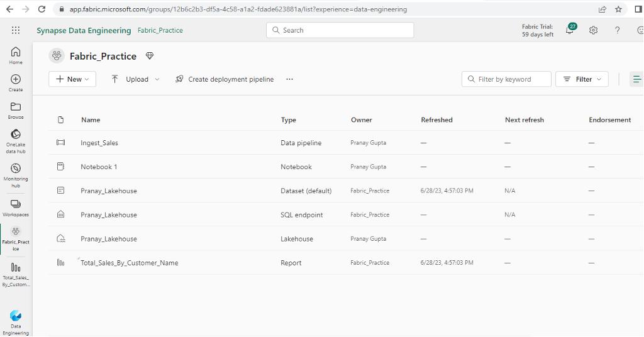644x337 pixels.
Task: Click Fabric Trial 59 days left text
Action: coord(538,30)
